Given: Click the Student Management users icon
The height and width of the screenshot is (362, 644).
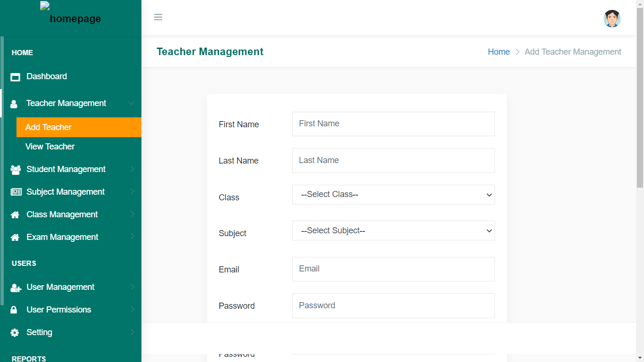Looking at the screenshot, I should tap(15, 169).
